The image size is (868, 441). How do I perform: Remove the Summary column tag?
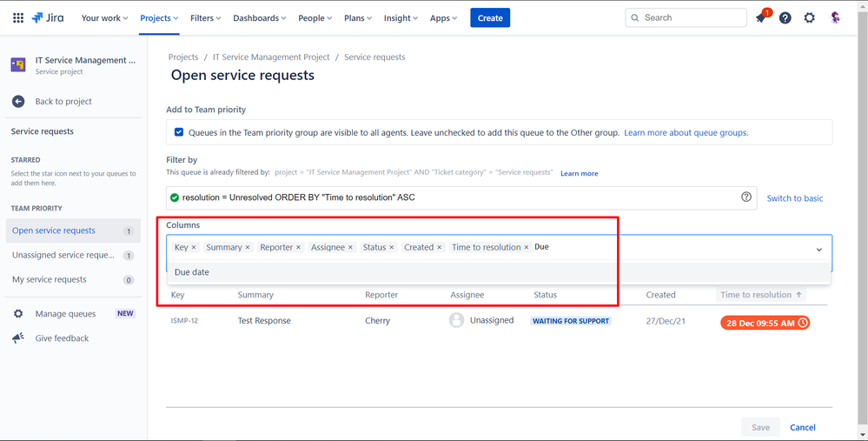tap(248, 248)
